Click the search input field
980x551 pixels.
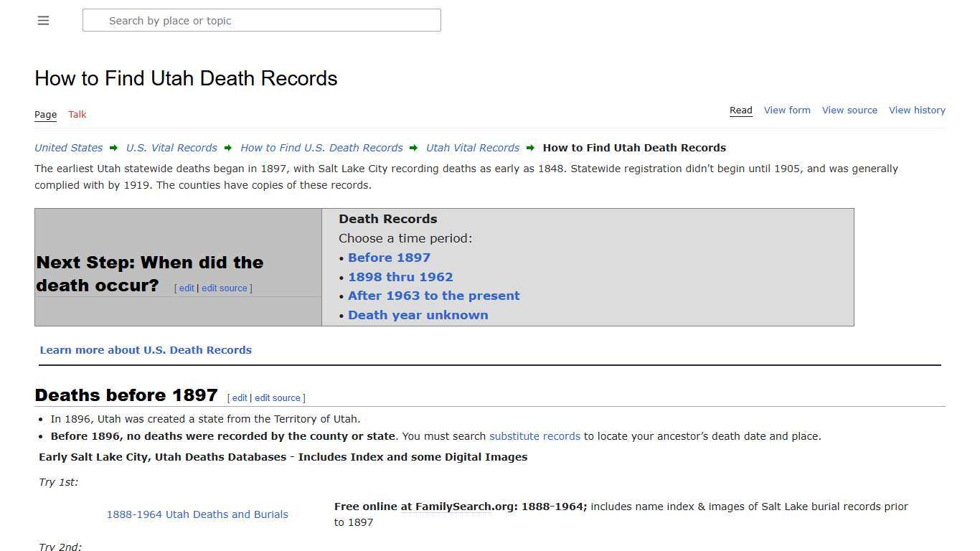(x=261, y=20)
